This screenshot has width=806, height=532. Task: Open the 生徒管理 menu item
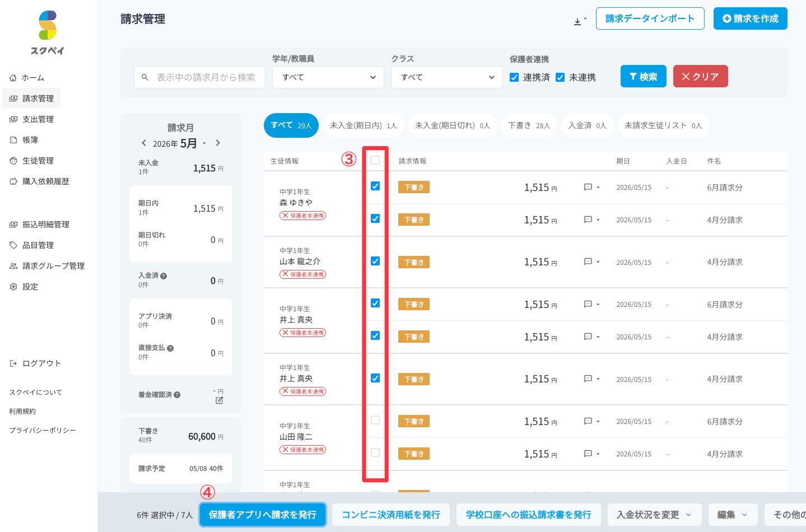pos(32,161)
